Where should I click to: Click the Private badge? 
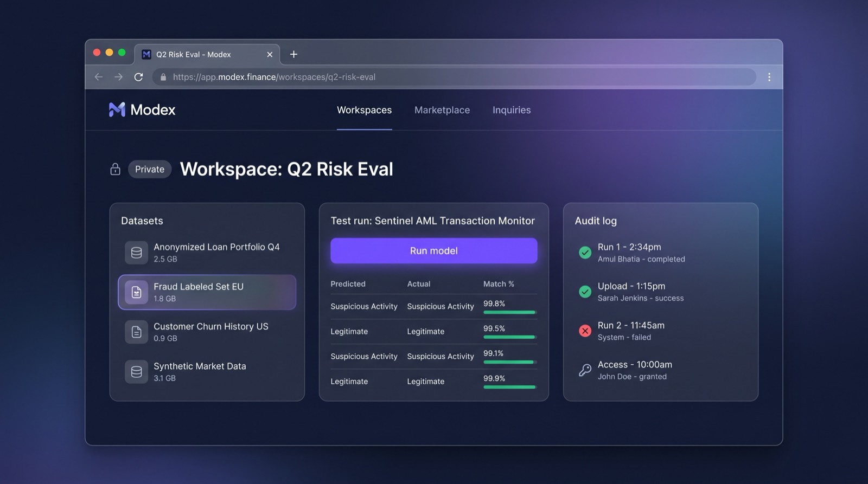click(150, 169)
